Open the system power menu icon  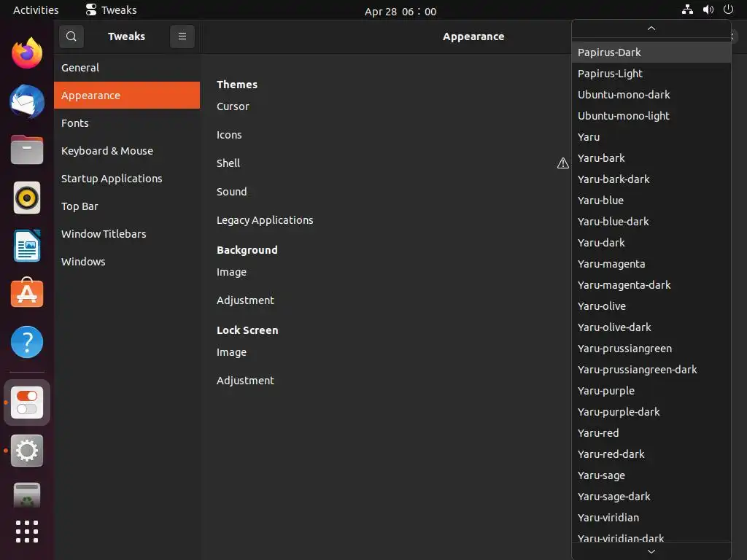pyautogui.click(x=728, y=10)
